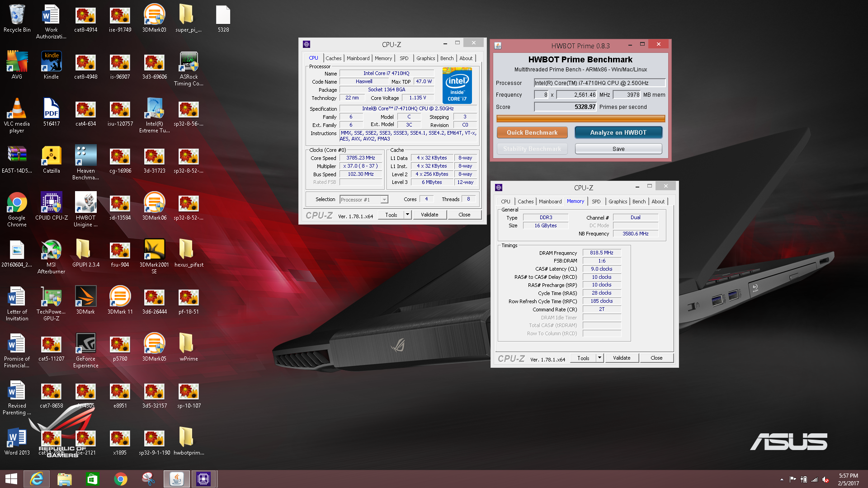
Task: Open the Recycle Bin desktop icon
Action: pos(17,18)
